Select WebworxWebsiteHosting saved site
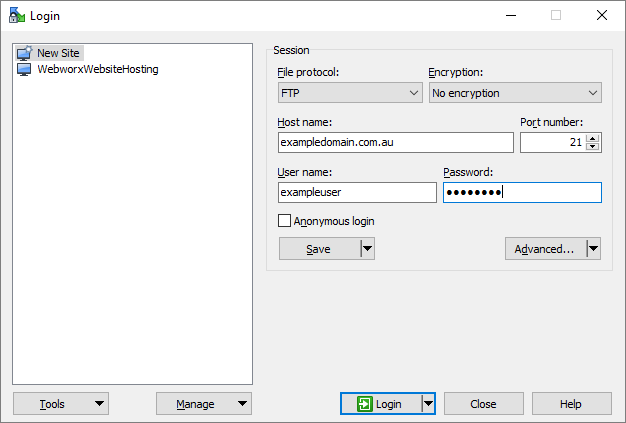The width and height of the screenshot is (626, 423). pyautogui.click(x=88, y=69)
